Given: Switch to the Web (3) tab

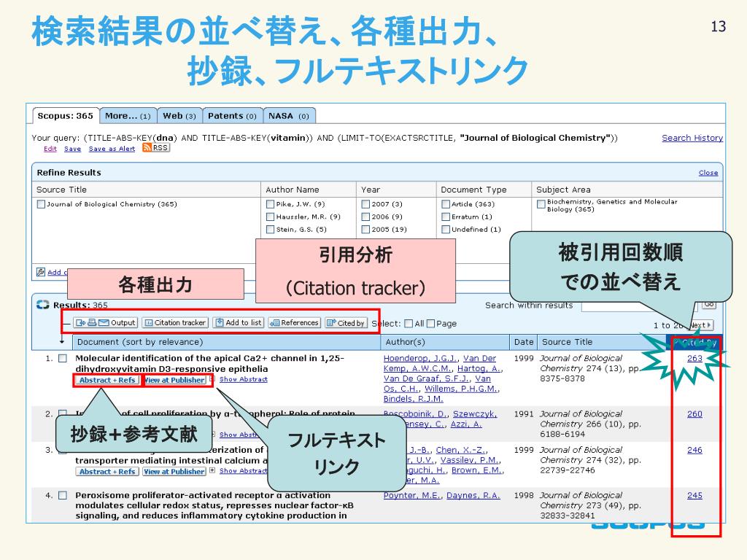Looking at the screenshot, I should point(179,116).
